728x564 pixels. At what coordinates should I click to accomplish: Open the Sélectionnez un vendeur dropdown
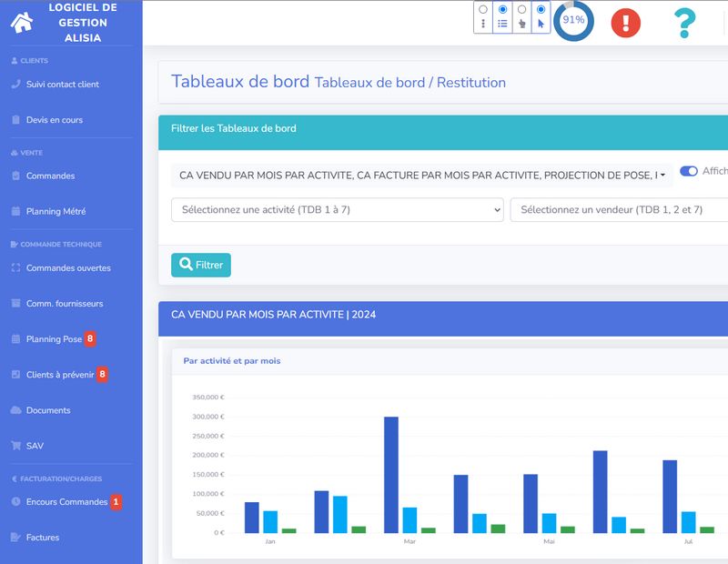coord(619,210)
